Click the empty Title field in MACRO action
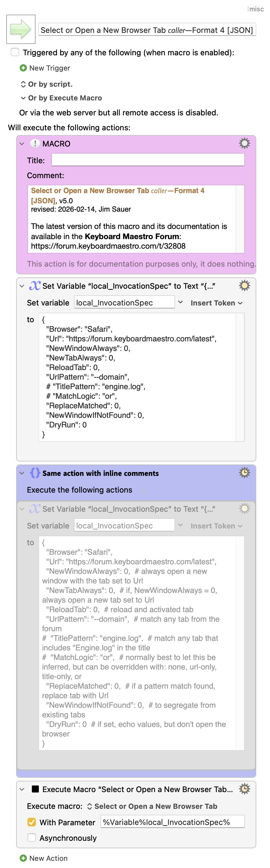This screenshot has height=868, width=270. point(148,160)
